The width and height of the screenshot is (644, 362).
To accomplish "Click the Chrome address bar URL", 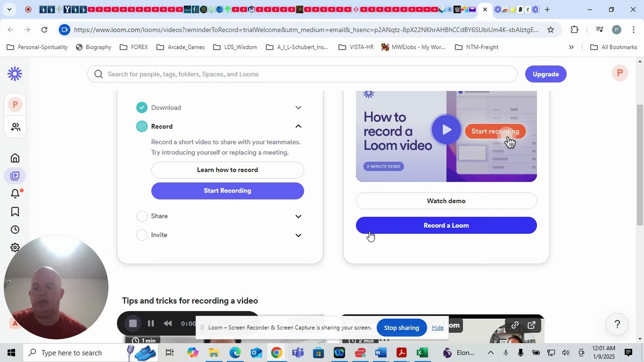I will [306, 30].
